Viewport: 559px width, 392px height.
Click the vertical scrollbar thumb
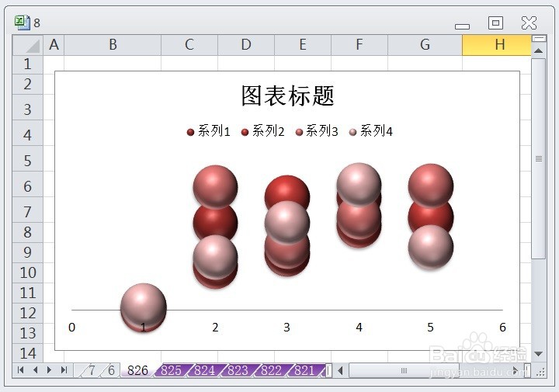(x=538, y=158)
